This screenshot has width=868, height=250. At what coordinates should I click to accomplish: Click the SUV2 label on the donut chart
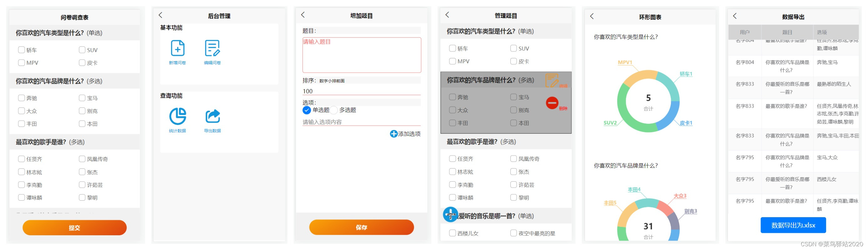point(610,123)
